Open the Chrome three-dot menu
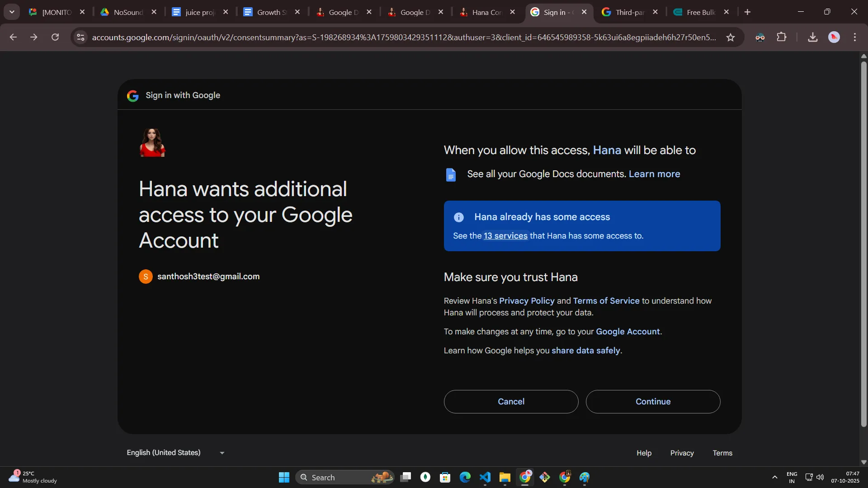This screenshot has width=868, height=488. point(854,37)
